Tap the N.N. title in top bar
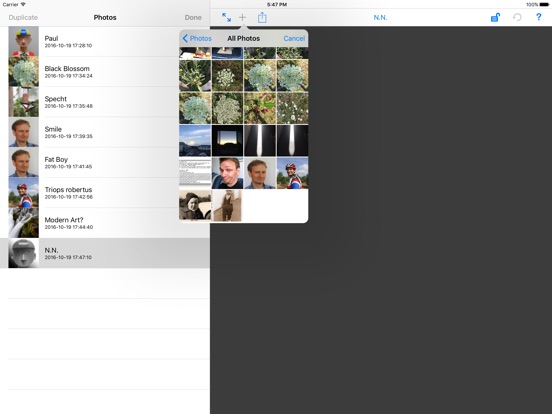 [380, 17]
